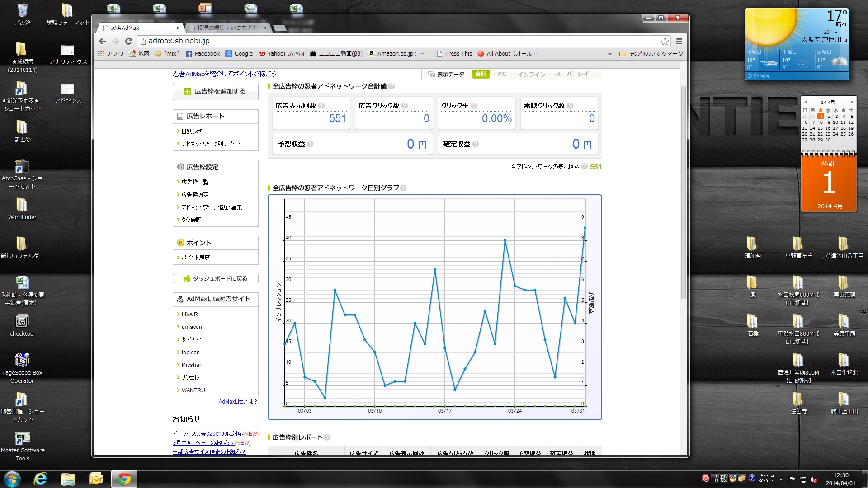Click the bookmark star icon in address bar
The width and height of the screenshot is (868, 488).
point(665,41)
